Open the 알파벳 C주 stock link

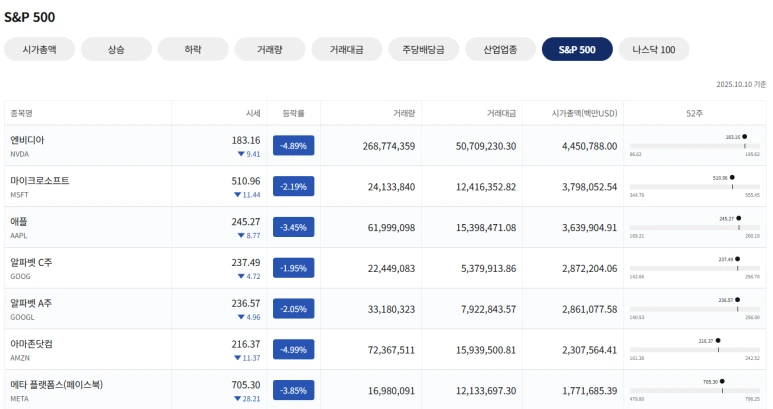(31, 263)
